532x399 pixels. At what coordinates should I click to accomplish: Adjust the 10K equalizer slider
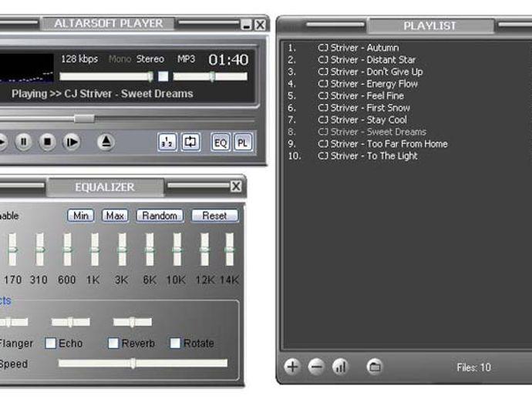pos(177,250)
